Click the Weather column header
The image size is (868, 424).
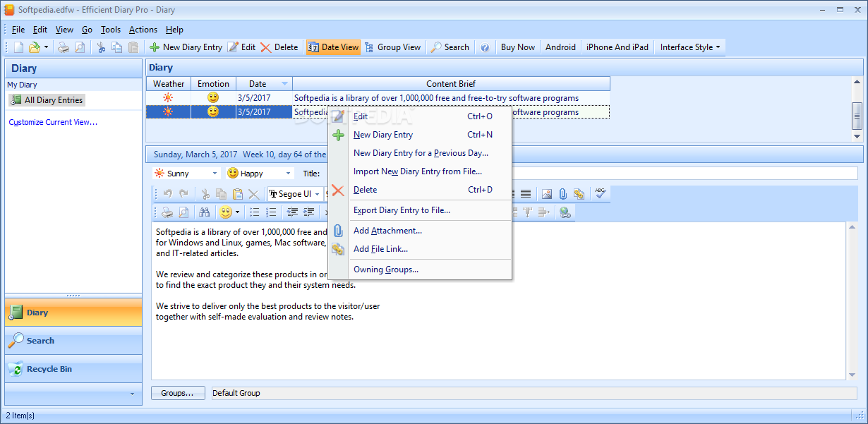point(169,84)
